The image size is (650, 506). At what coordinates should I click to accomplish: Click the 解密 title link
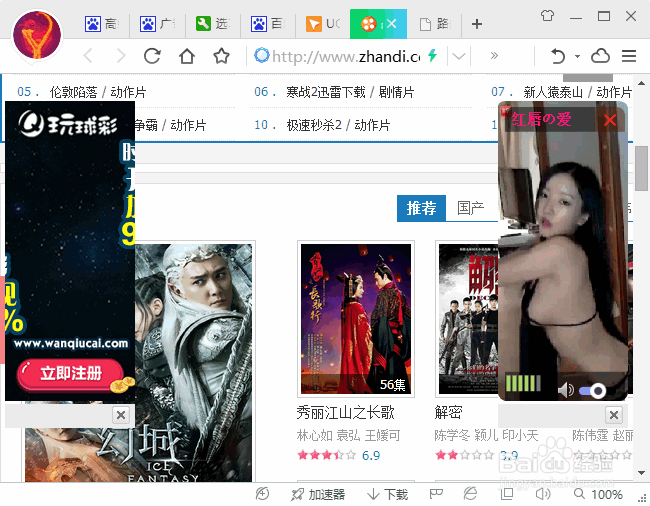pyautogui.click(x=449, y=412)
